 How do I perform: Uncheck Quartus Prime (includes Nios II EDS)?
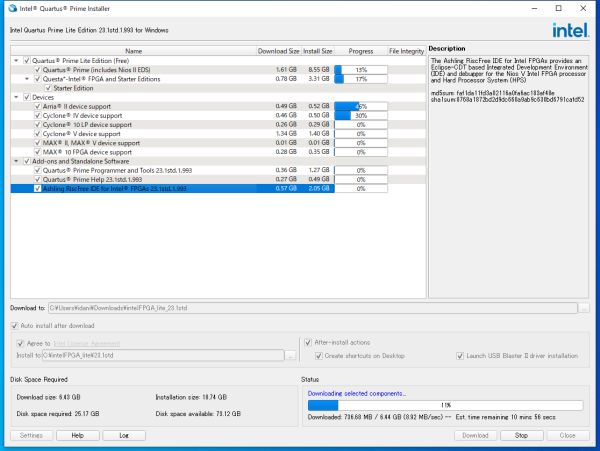tap(38, 70)
